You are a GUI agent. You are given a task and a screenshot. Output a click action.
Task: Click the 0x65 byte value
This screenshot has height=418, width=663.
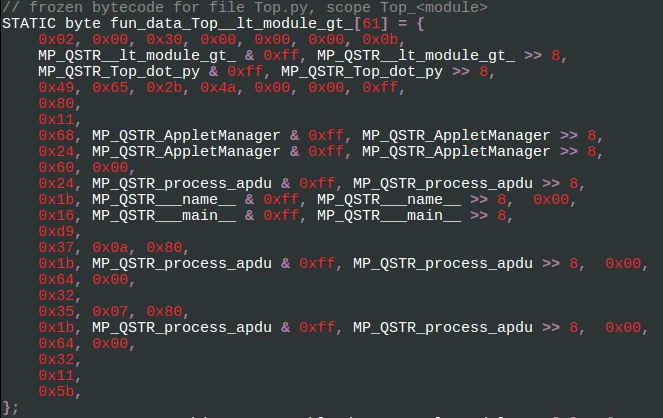click(x=110, y=87)
